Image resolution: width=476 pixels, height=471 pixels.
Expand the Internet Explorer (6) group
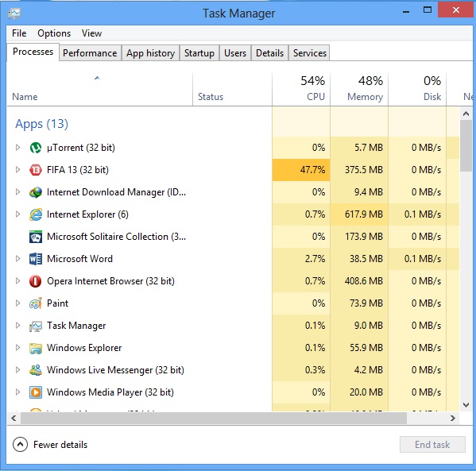pyautogui.click(x=17, y=214)
